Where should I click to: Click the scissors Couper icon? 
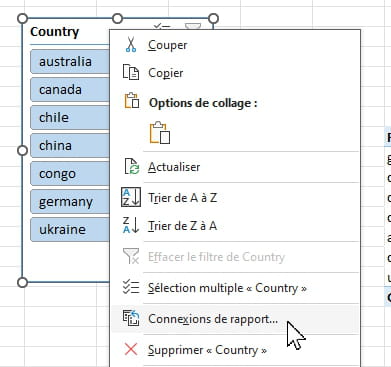(131, 44)
